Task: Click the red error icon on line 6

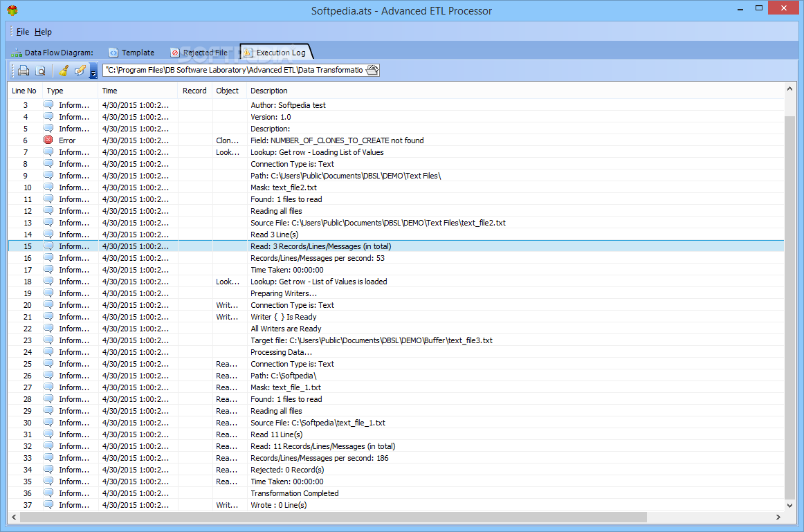Action: tap(48, 140)
